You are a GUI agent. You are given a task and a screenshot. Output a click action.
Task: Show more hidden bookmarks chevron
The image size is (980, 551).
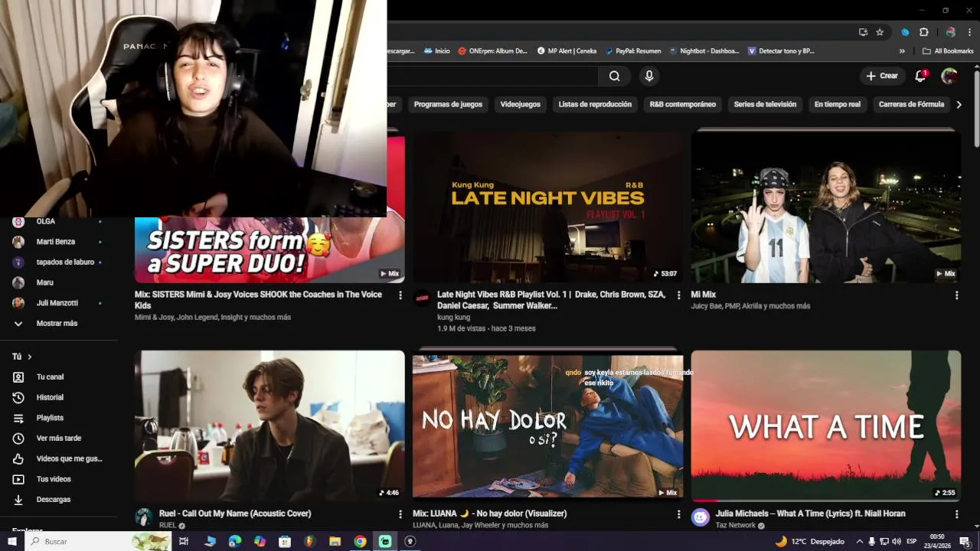pyautogui.click(x=902, y=51)
